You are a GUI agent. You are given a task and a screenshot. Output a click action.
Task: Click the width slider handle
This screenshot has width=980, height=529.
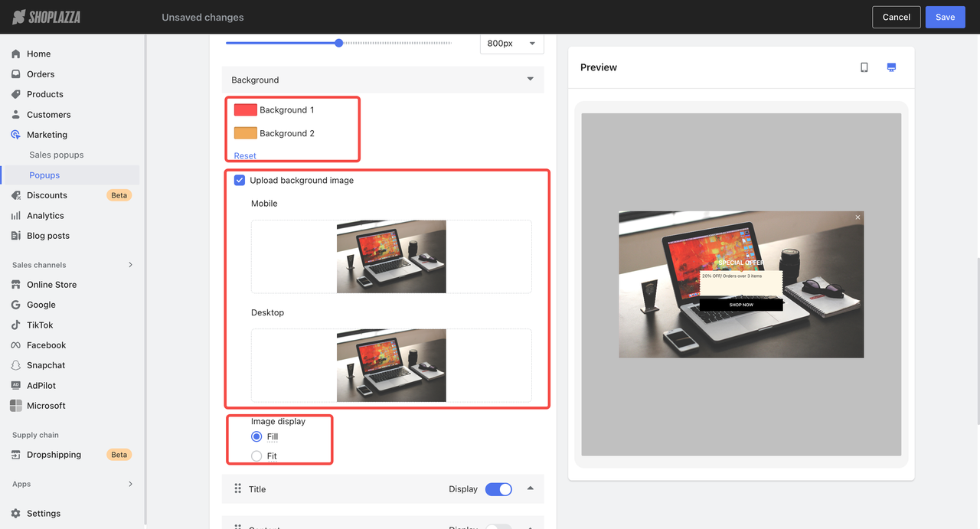(338, 43)
